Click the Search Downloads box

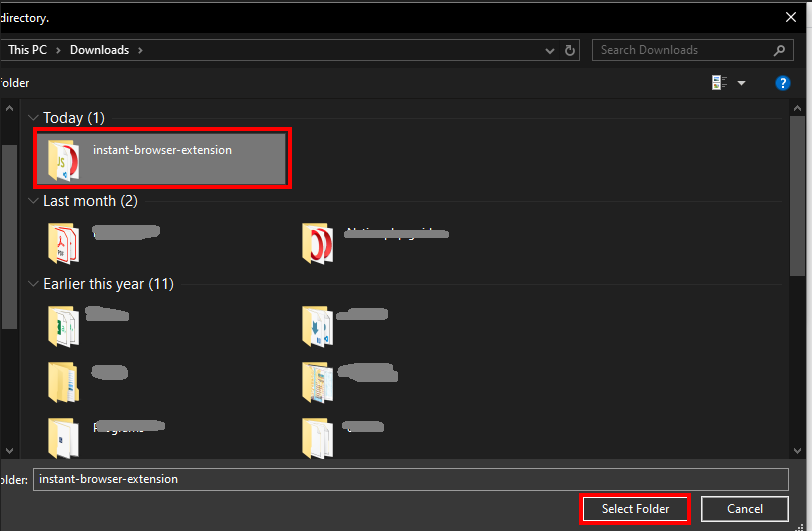[692, 50]
